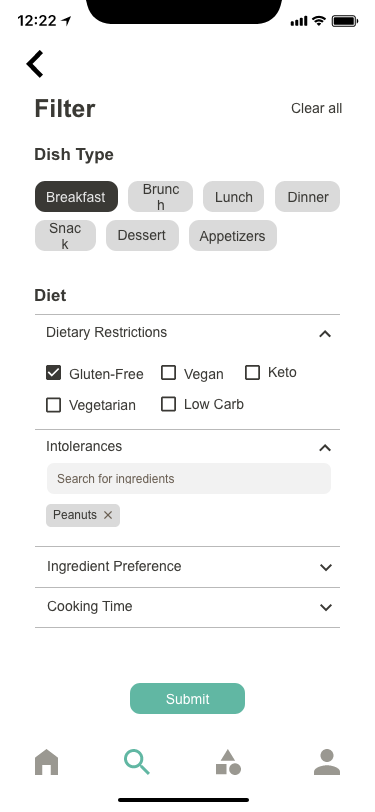Open the home icon in bottom navigation
The height and width of the screenshot is (812, 375).
(47, 762)
